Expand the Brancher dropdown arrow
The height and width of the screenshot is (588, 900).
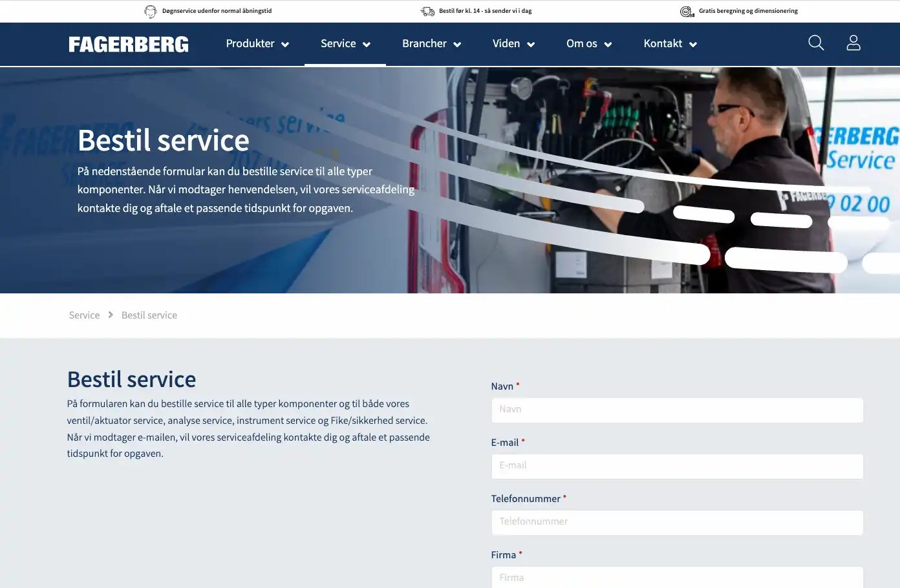pos(457,45)
